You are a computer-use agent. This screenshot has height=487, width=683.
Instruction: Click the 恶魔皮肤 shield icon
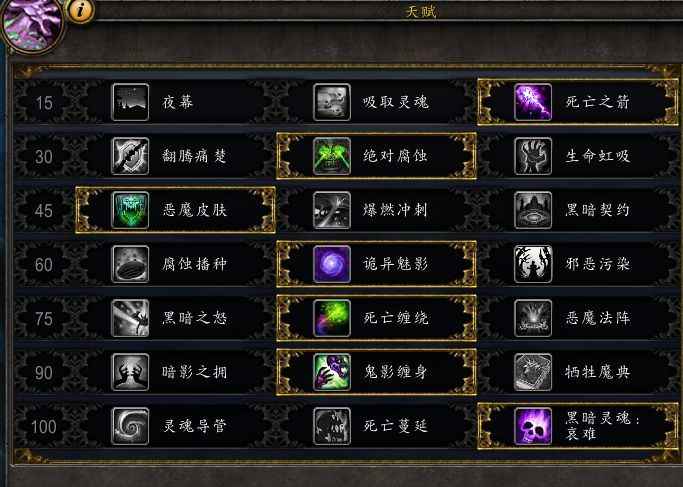[x=130, y=210]
